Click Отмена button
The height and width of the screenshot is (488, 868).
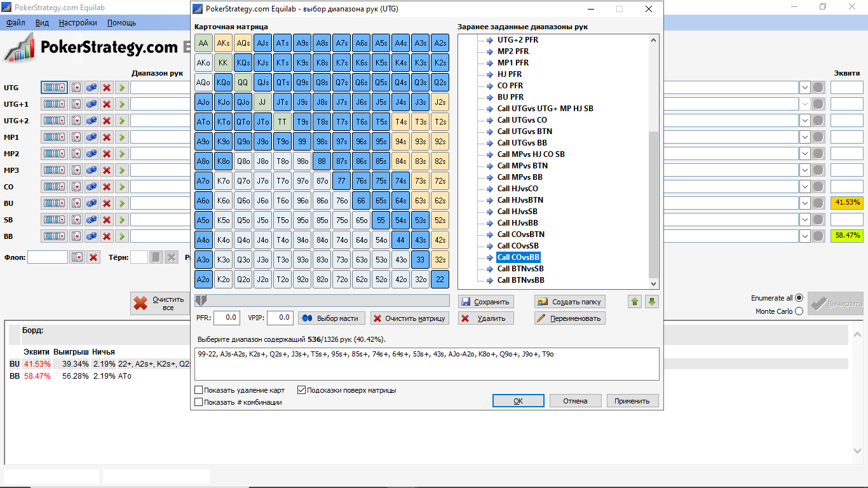click(576, 401)
